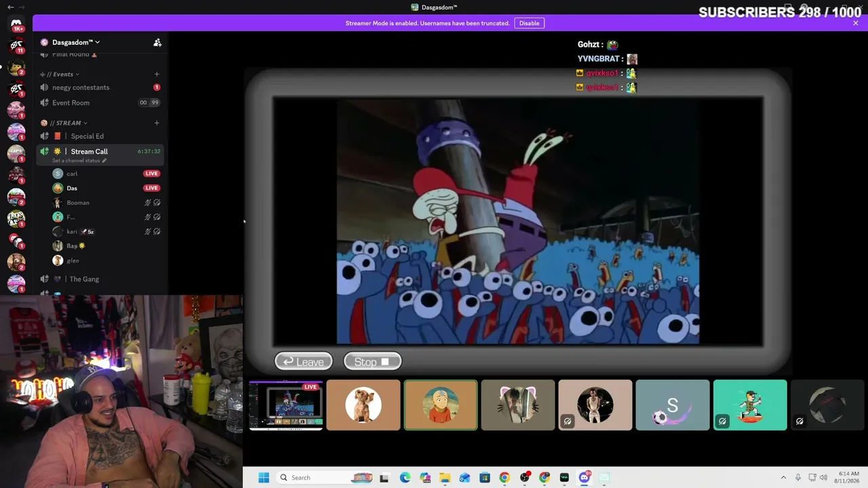Click the green speaker icon beside Stream Call
This screenshot has width=868, height=488.
(45, 152)
